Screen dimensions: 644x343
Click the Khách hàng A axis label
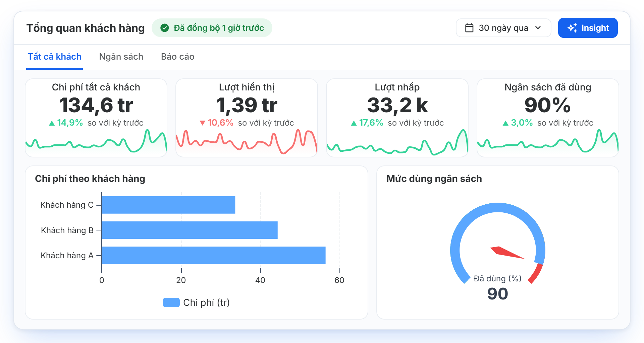[67, 256]
